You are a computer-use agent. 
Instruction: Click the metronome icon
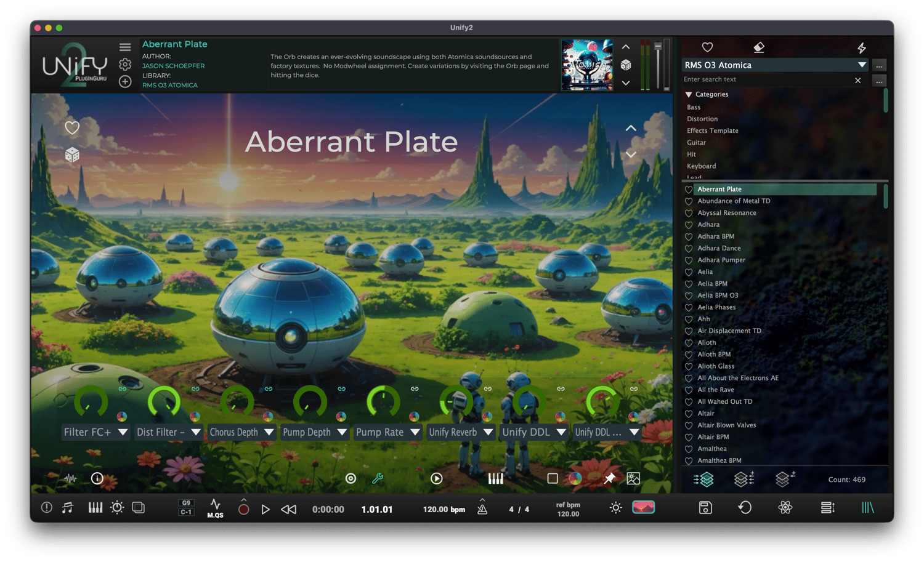(482, 508)
